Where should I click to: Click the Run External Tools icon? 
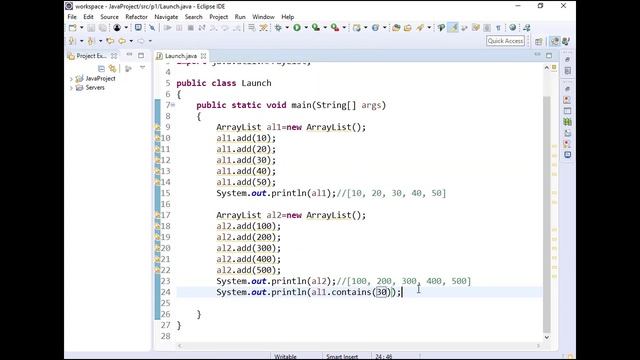pos(335,28)
